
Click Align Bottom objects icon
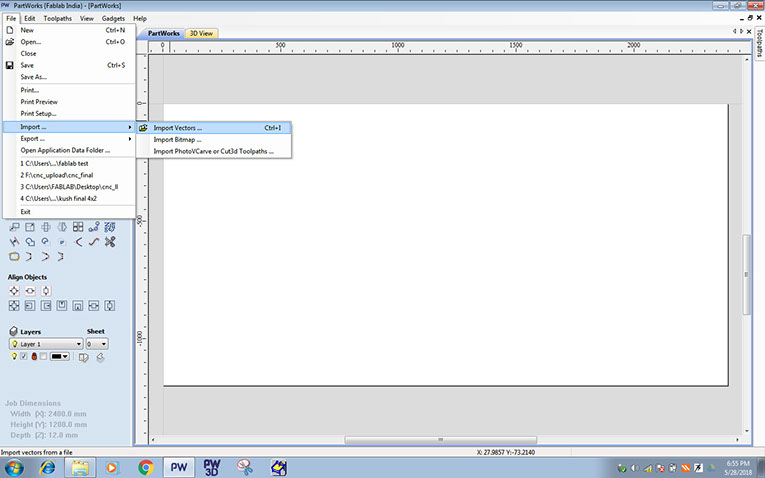[78, 306]
